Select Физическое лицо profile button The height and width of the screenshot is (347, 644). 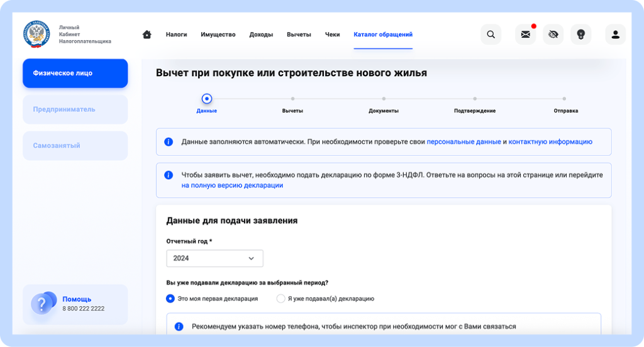[75, 73]
